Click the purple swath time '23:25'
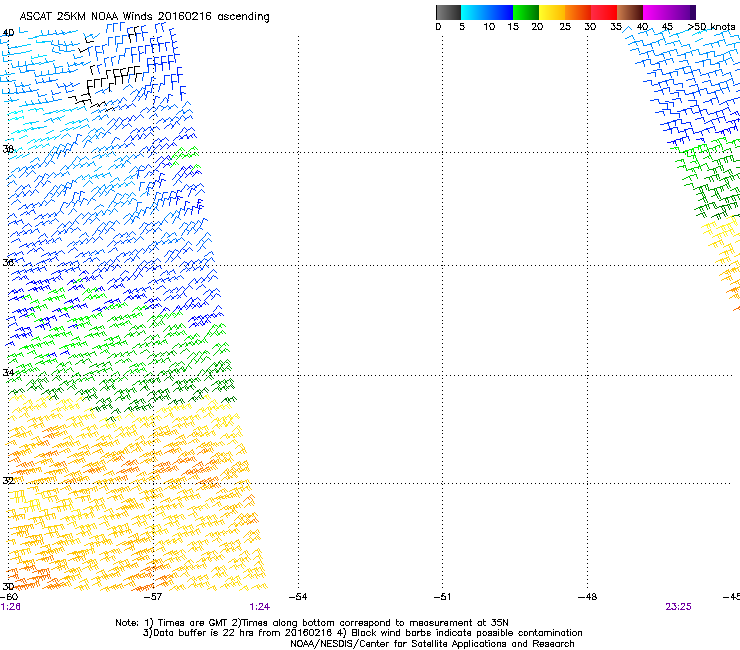740x650 pixels. point(678,607)
